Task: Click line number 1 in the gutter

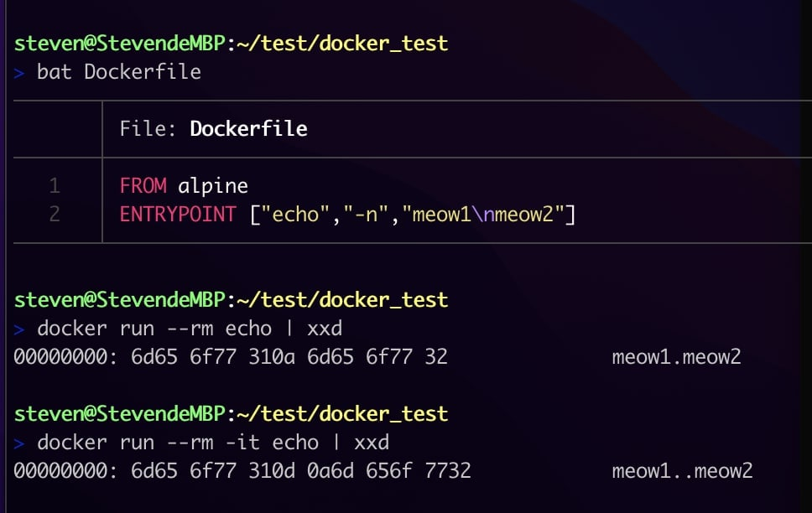Action: (x=55, y=185)
